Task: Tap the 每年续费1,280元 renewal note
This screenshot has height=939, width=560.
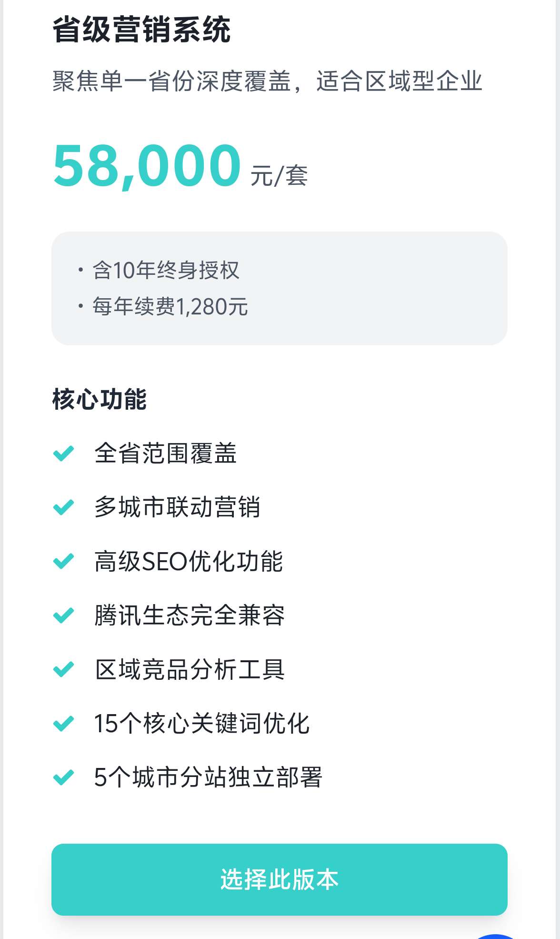Action: point(170,306)
